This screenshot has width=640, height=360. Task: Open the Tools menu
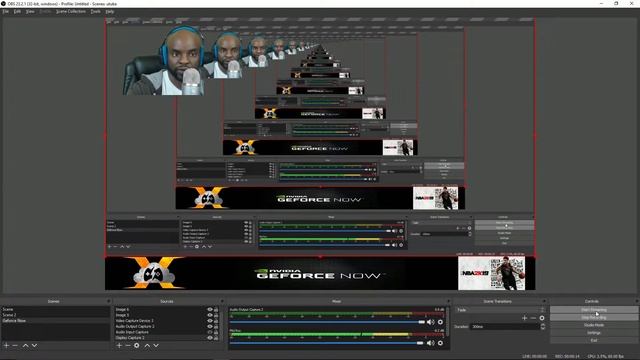pos(96,11)
